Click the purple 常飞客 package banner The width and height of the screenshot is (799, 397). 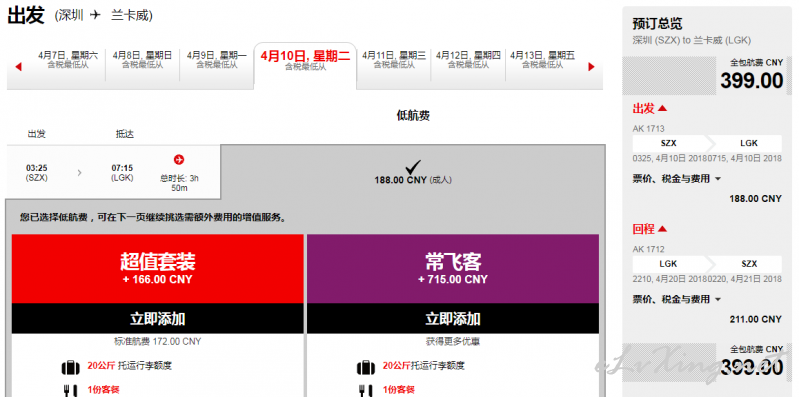pyautogui.click(x=452, y=269)
